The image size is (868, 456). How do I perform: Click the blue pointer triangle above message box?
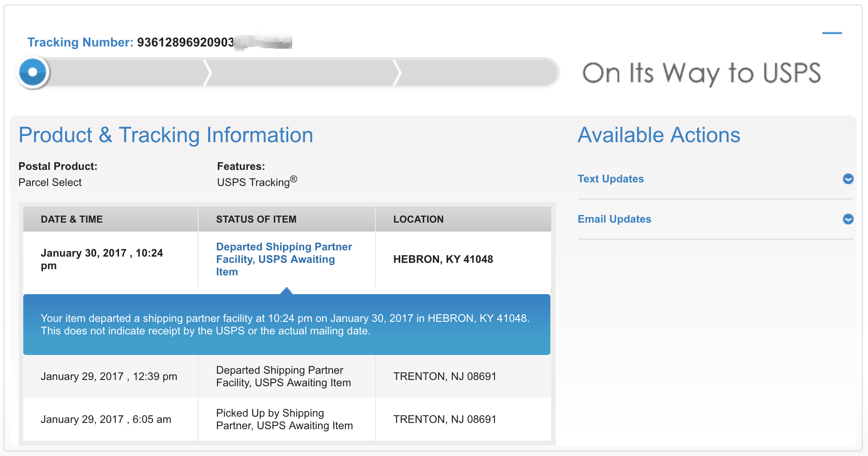[x=286, y=291]
